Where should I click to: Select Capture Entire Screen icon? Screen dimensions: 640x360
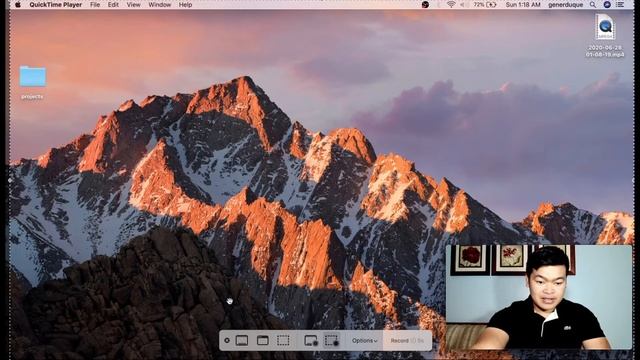click(242, 340)
